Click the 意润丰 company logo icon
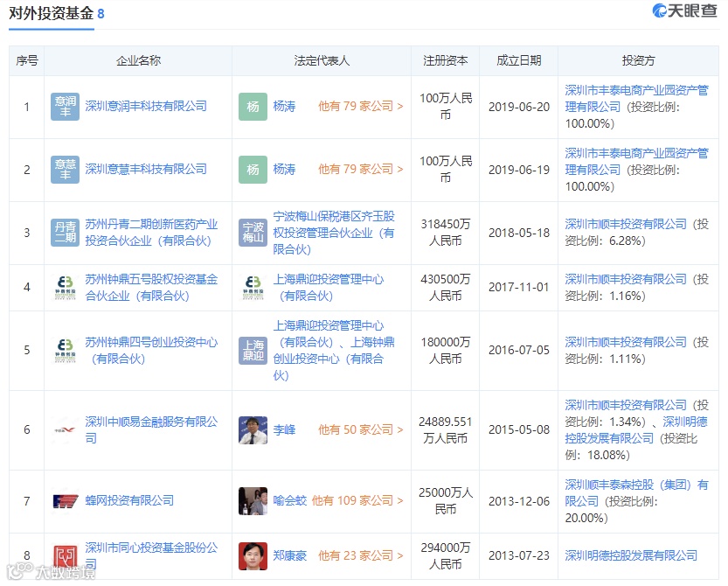Viewport: 728px width, 586px height. click(65, 107)
